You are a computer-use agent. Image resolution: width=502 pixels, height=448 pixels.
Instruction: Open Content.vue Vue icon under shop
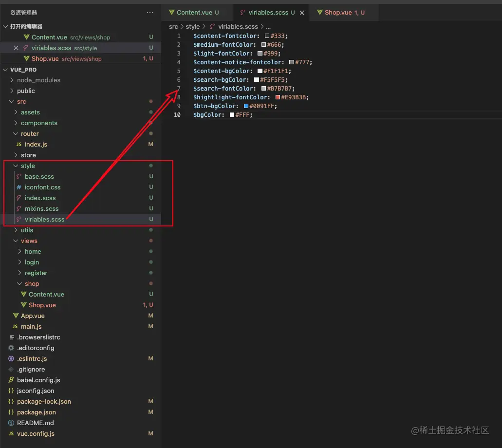click(23, 294)
